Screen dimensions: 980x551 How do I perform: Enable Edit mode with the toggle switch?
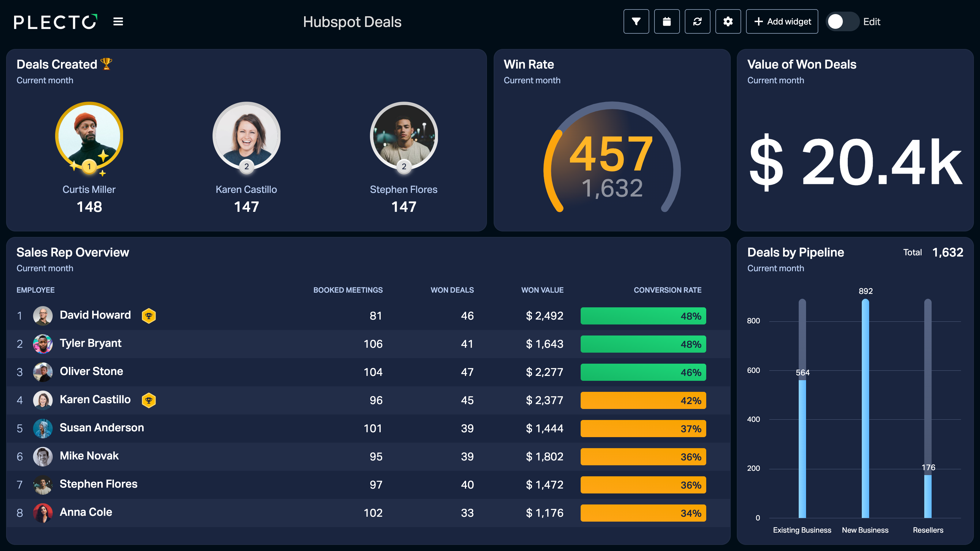coord(842,22)
